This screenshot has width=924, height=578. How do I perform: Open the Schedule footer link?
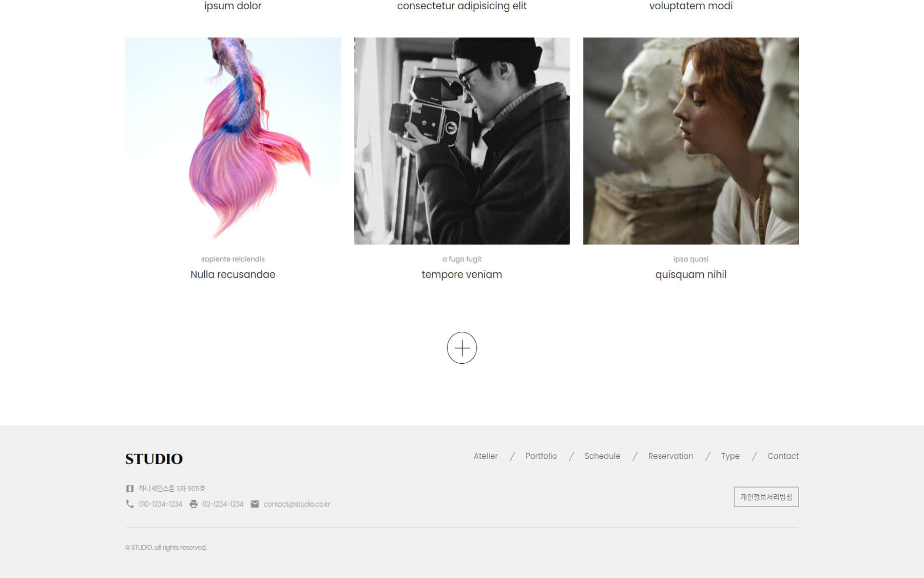602,456
